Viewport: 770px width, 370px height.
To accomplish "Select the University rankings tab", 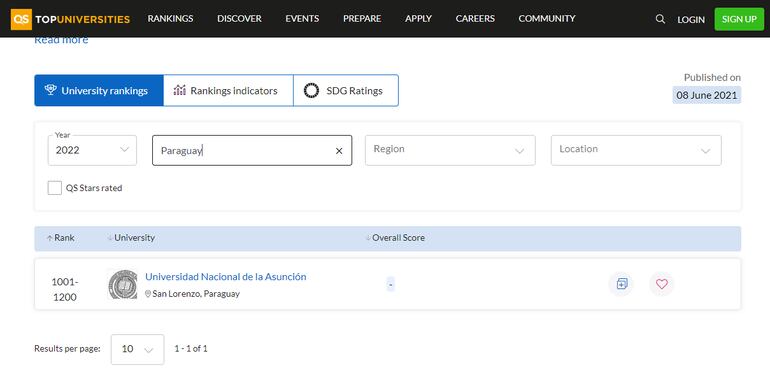I will [x=99, y=90].
